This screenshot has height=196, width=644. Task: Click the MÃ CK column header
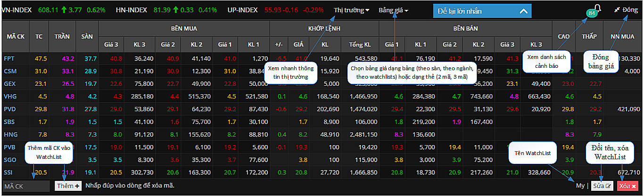pos(15,36)
